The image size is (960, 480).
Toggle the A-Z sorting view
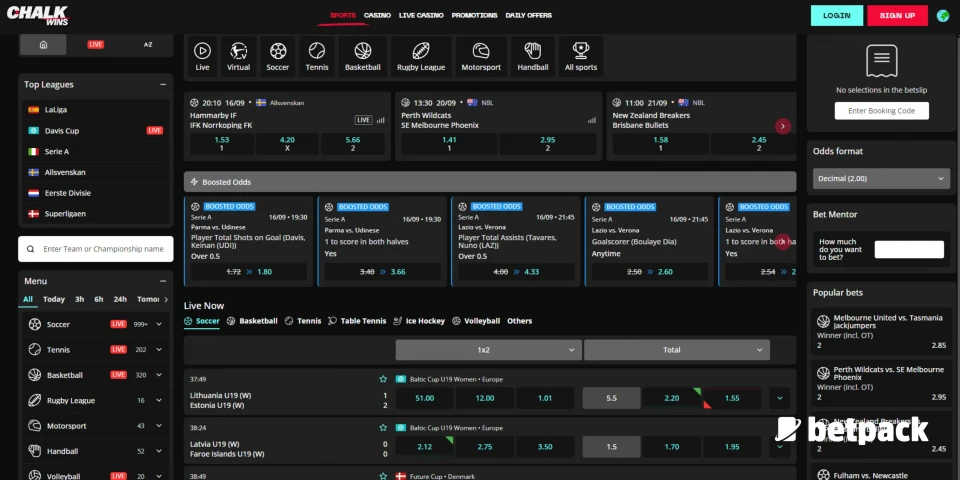[x=148, y=45]
